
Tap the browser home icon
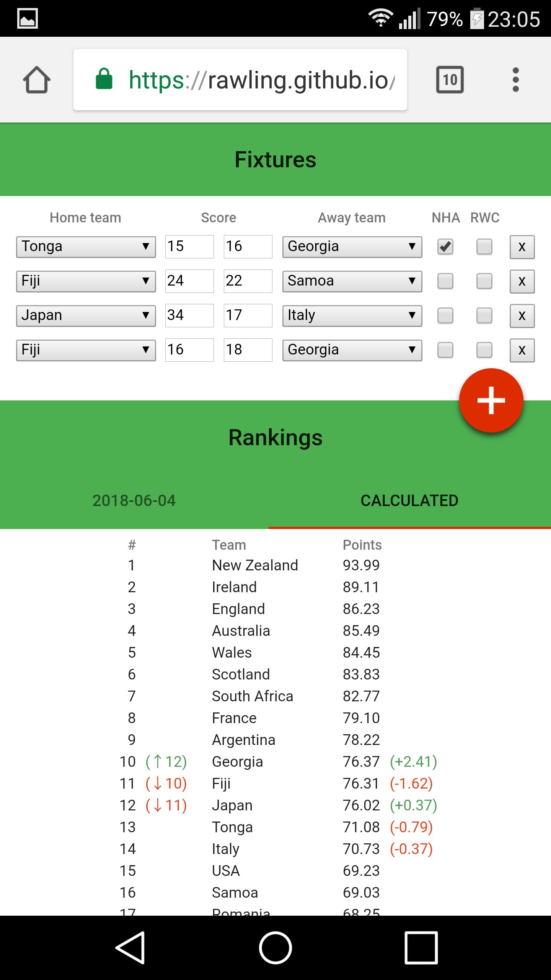tap(37, 80)
